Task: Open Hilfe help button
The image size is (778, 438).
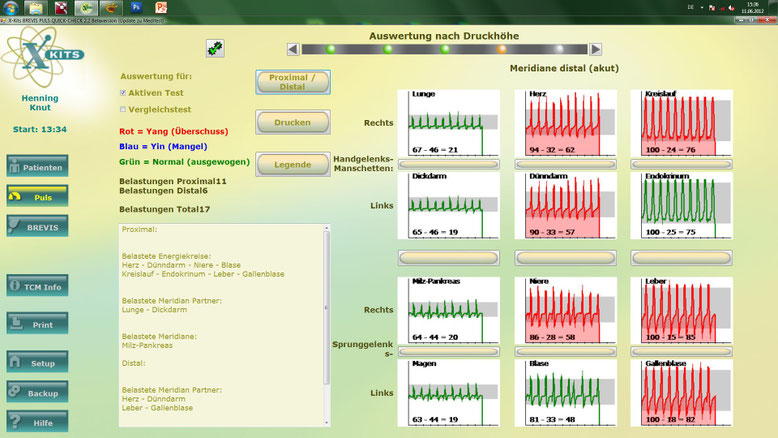Action: tap(37, 422)
